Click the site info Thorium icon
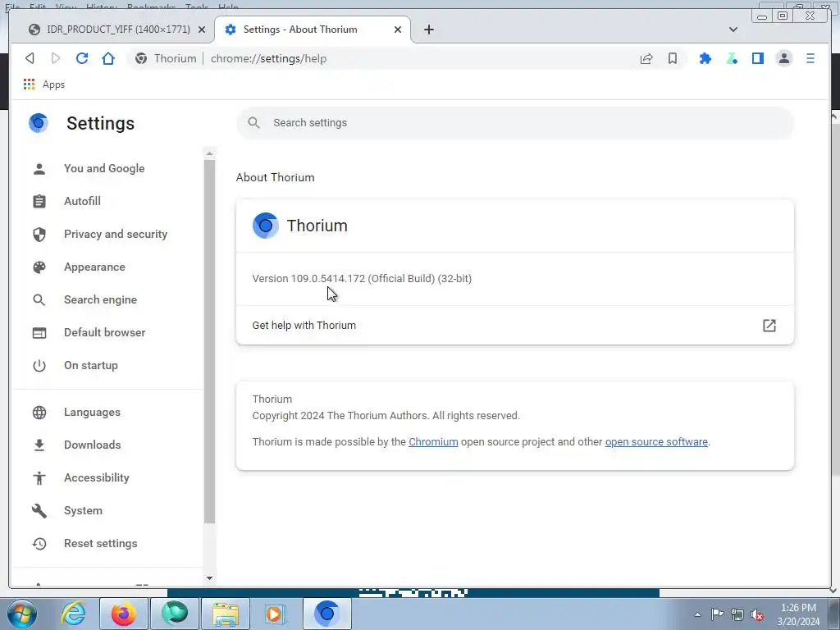 click(x=141, y=58)
